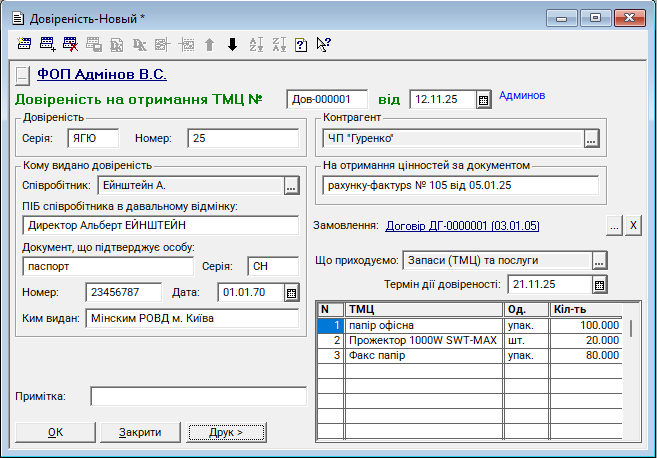This screenshot has height=458, width=657.
Task: Click the new row toolbar icon
Action: 24,44
